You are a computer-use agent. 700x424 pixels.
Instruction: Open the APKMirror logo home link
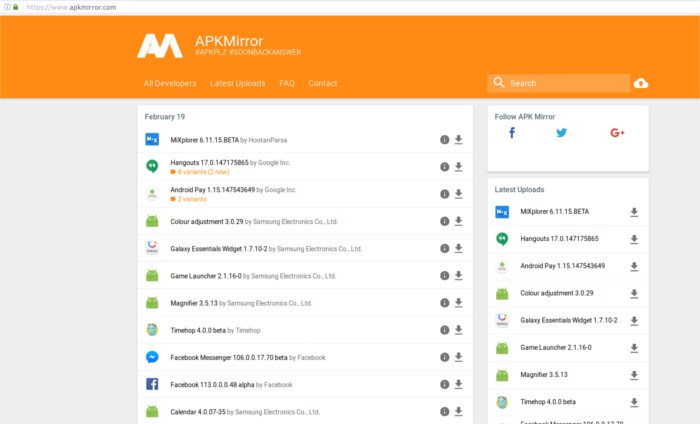coord(160,46)
